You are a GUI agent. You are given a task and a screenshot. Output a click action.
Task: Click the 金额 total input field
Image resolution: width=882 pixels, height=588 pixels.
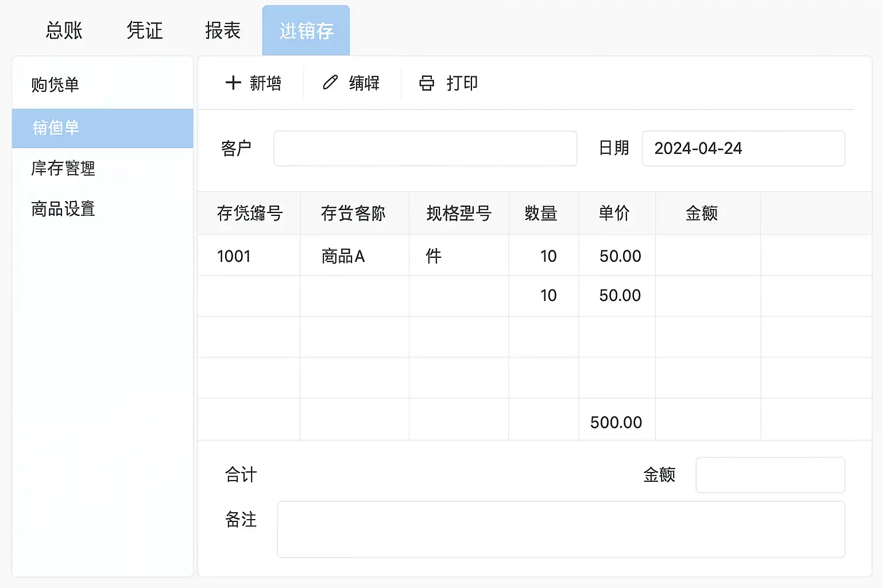click(770, 475)
